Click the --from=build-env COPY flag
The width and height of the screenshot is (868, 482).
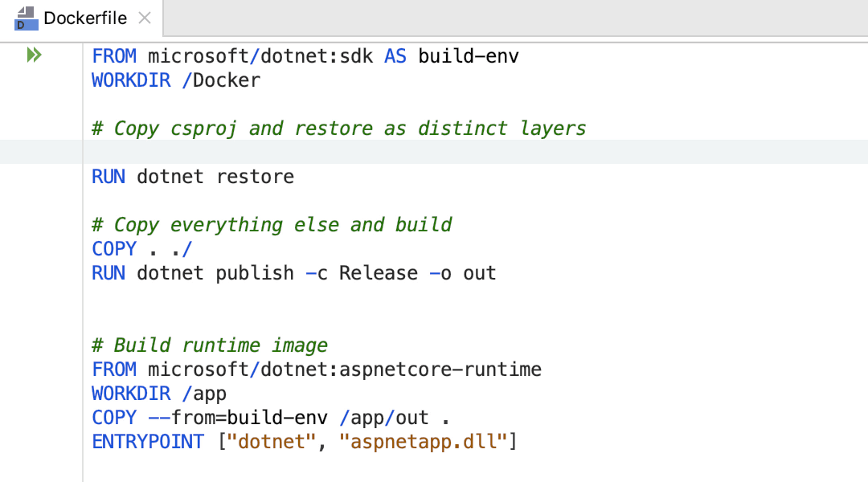tap(237, 417)
